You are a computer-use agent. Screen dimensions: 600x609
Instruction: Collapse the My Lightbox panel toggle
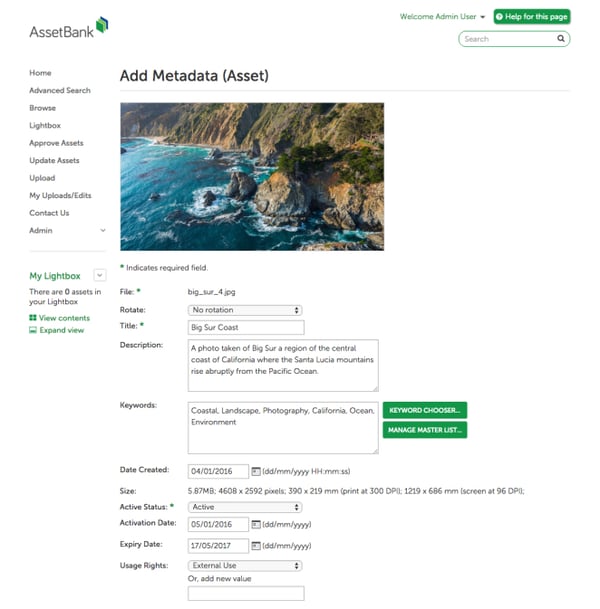(99, 275)
